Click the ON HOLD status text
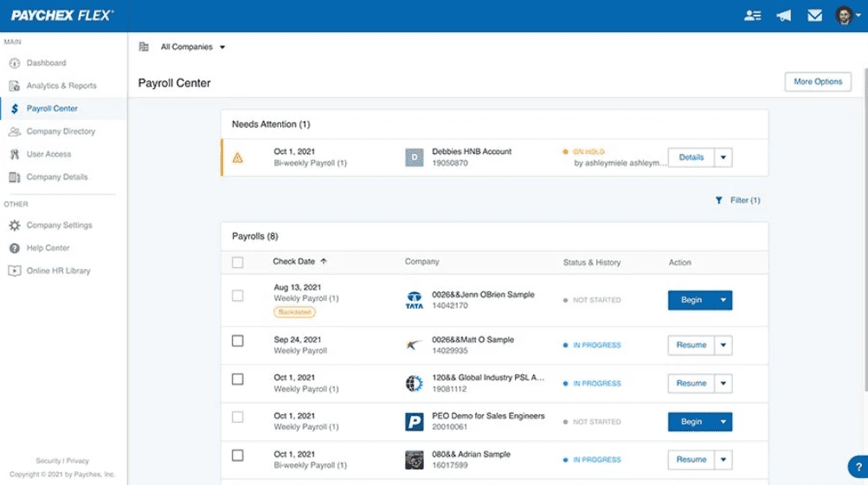 tap(588, 151)
